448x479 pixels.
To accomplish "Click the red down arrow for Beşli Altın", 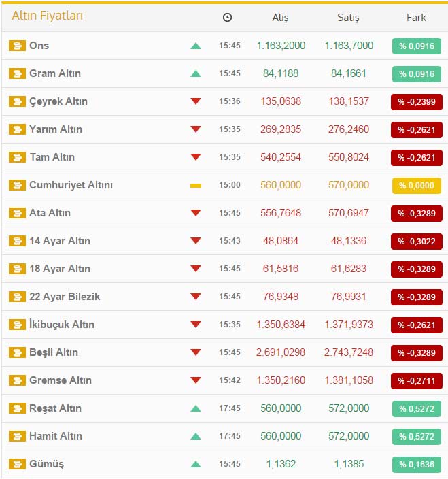I will click(196, 352).
